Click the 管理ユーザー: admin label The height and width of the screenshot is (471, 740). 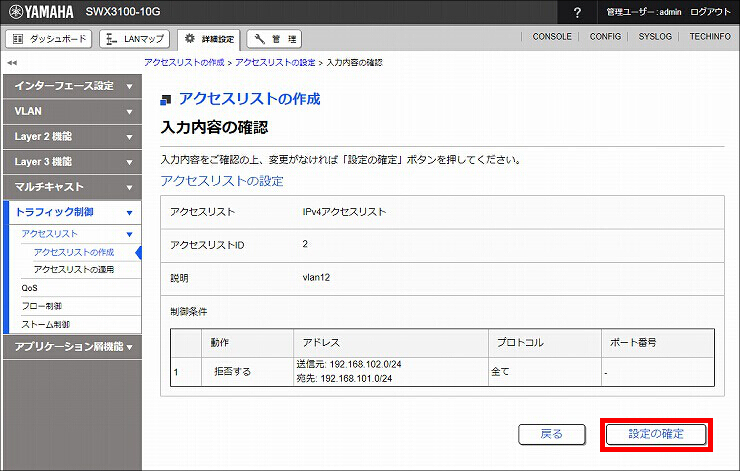click(644, 12)
